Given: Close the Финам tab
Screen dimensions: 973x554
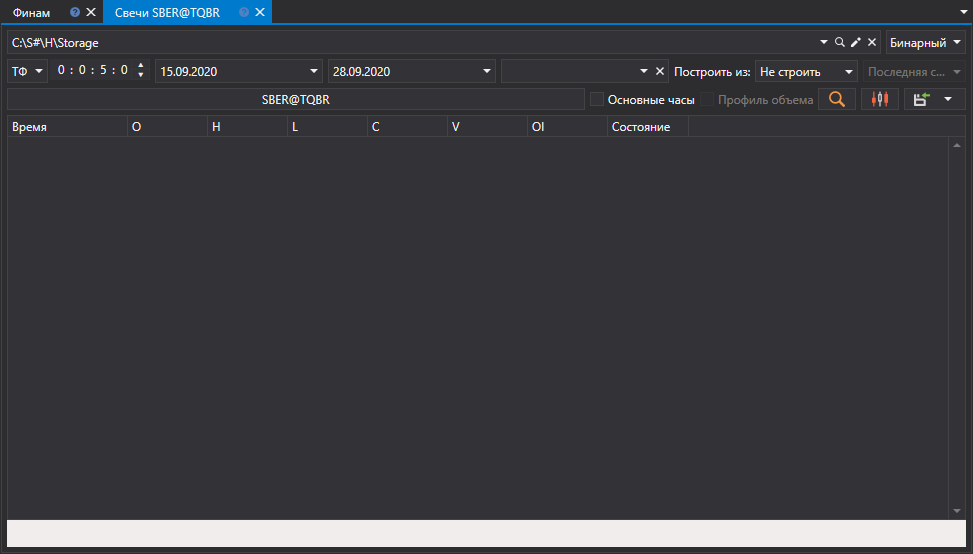Looking at the screenshot, I should point(91,12).
